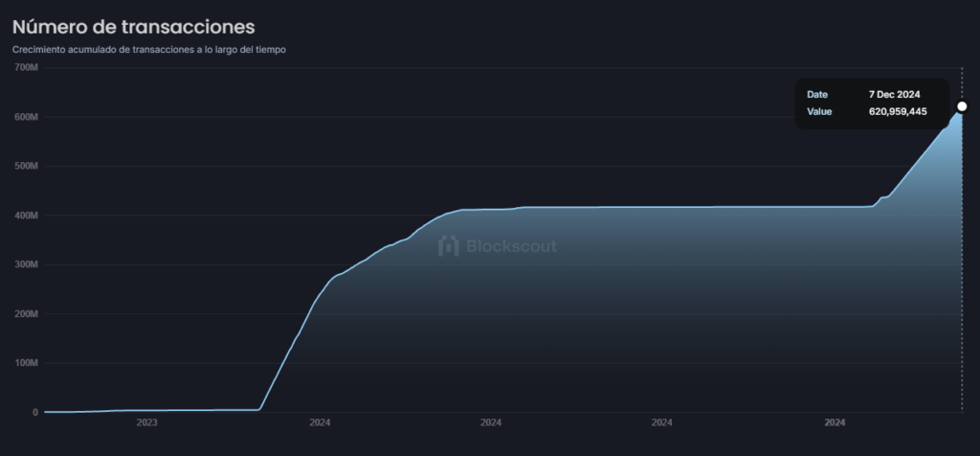Click the Blockscout logo icon in watermark
The height and width of the screenshot is (456, 980).
449,246
